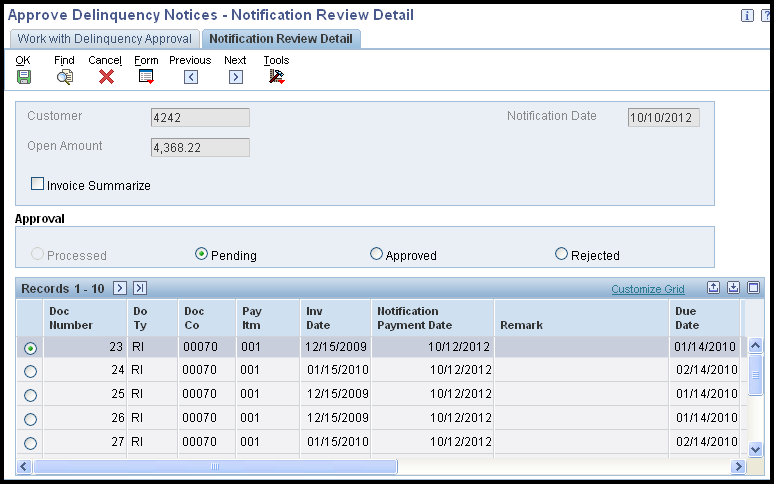Screen dimensions: 774x484
Task: Go to next page of grid records
Action: point(120,288)
